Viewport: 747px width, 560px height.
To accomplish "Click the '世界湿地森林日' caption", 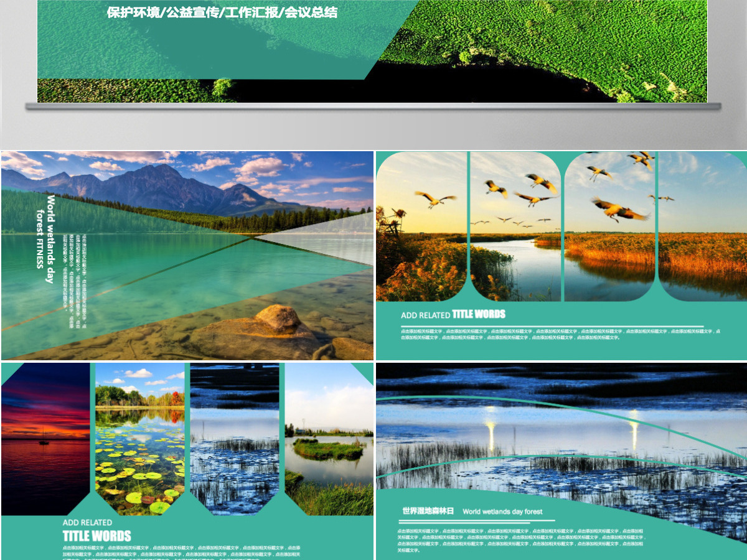I will 428,511.
